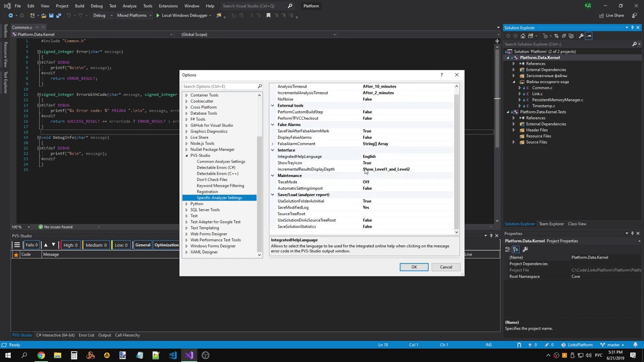Click the Solution Explorer pin icon

632,28
